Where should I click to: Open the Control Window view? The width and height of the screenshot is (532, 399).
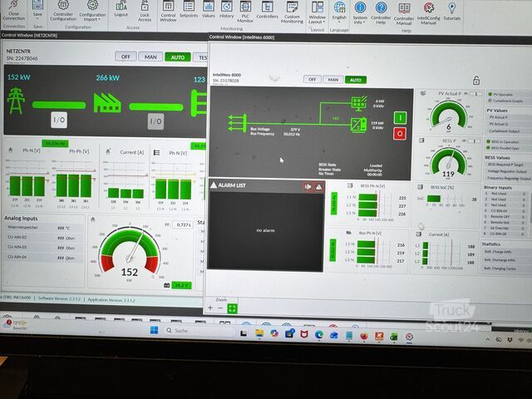[x=168, y=12]
